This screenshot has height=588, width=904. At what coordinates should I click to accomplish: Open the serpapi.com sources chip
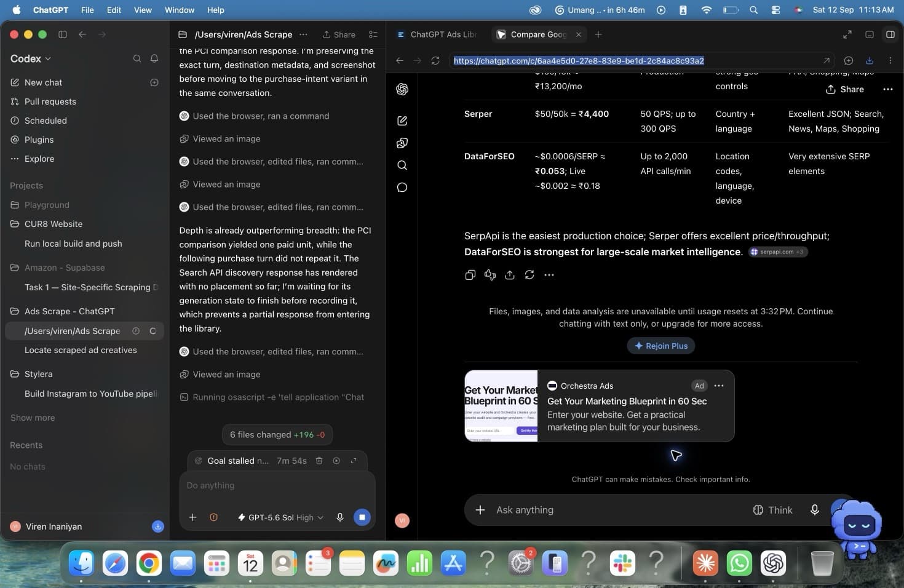[778, 252]
